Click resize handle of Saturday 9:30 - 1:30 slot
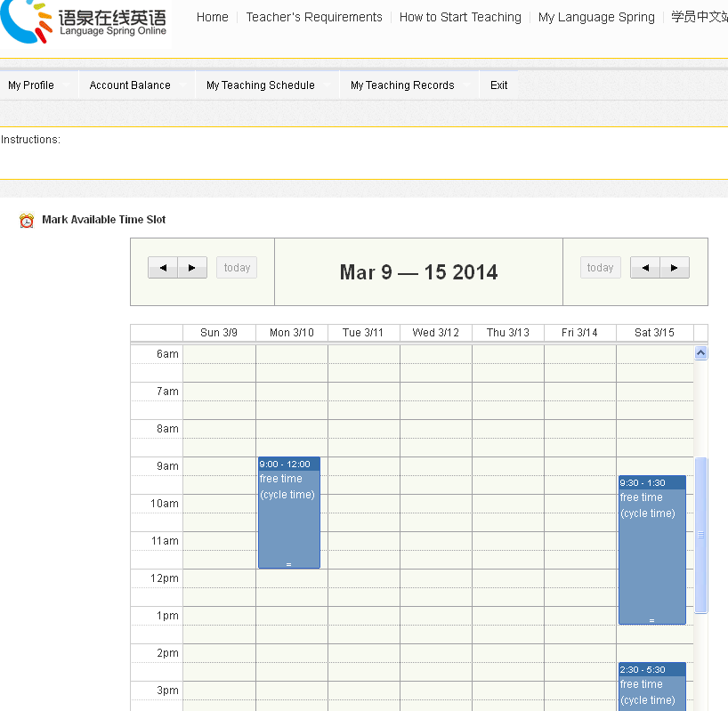728x711 pixels. point(651,620)
